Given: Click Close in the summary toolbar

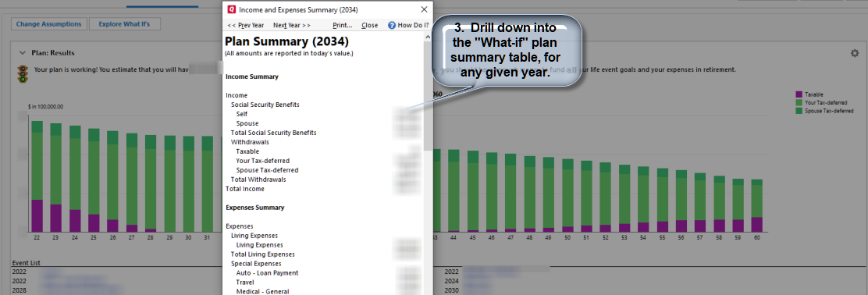Looking at the screenshot, I should click(x=370, y=26).
